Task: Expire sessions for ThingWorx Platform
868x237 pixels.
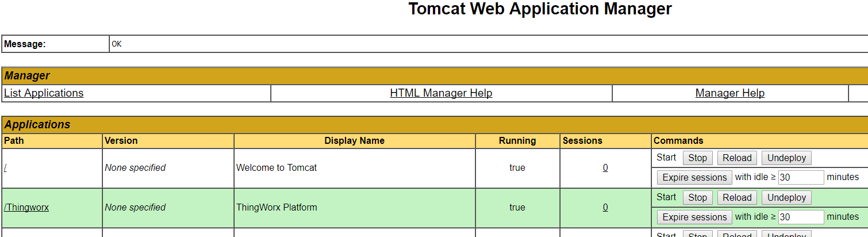Action: coord(694,217)
